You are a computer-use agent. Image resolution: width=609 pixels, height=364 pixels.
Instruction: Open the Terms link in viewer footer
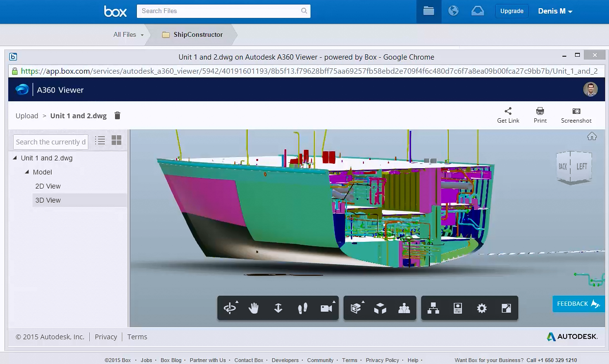point(137,337)
